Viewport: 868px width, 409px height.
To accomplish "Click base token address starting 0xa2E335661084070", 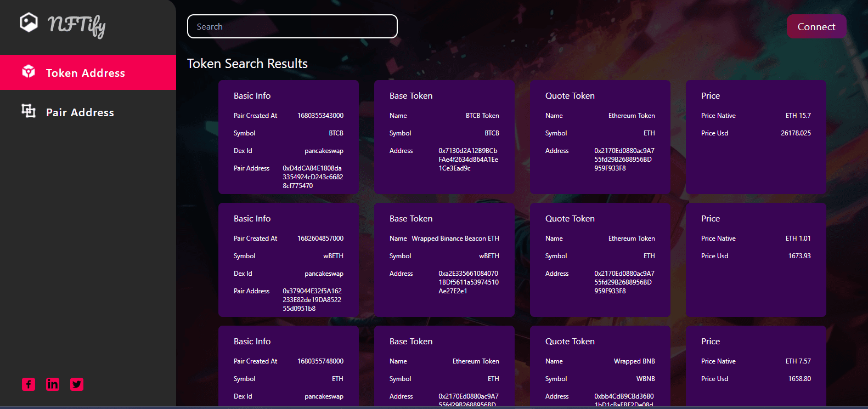I will tap(469, 282).
